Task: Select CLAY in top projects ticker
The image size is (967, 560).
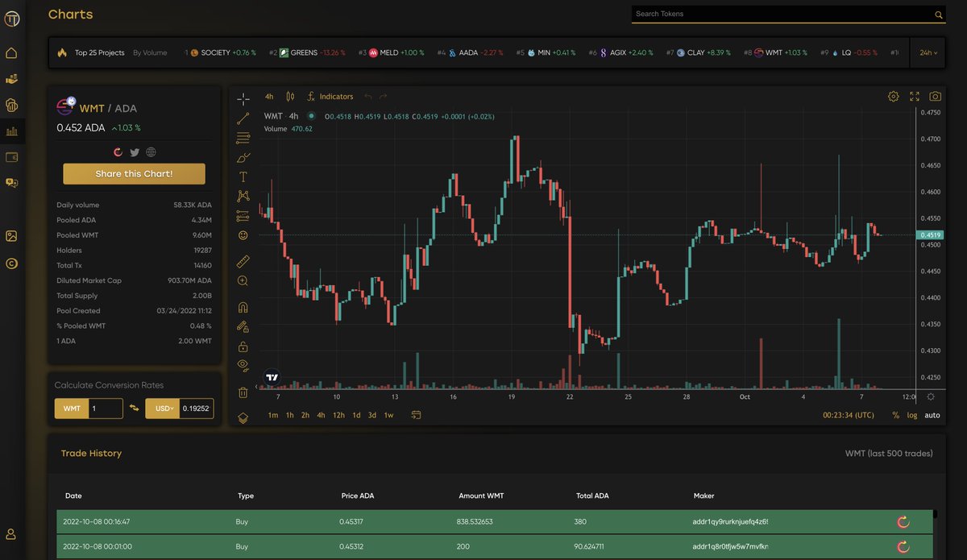Action: tap(695, 52)
